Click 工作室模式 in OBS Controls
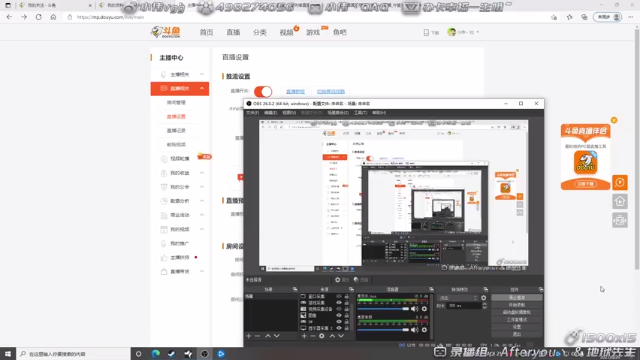 click(517, 320)
